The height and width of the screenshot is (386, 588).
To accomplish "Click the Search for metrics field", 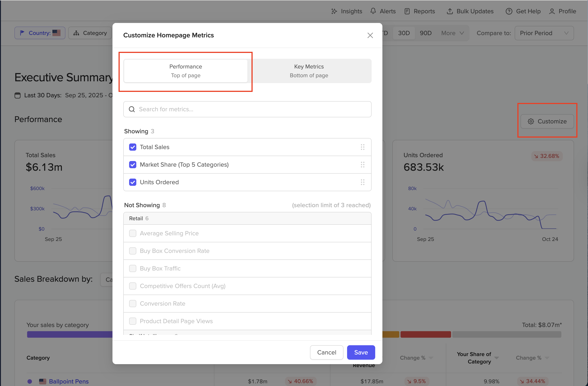I will [247, 109].
